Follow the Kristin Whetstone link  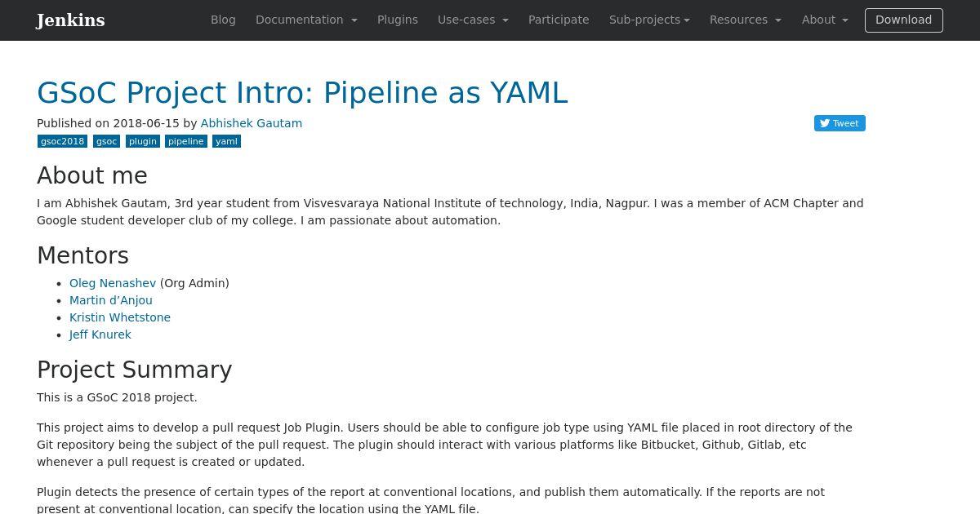(120, 317)
